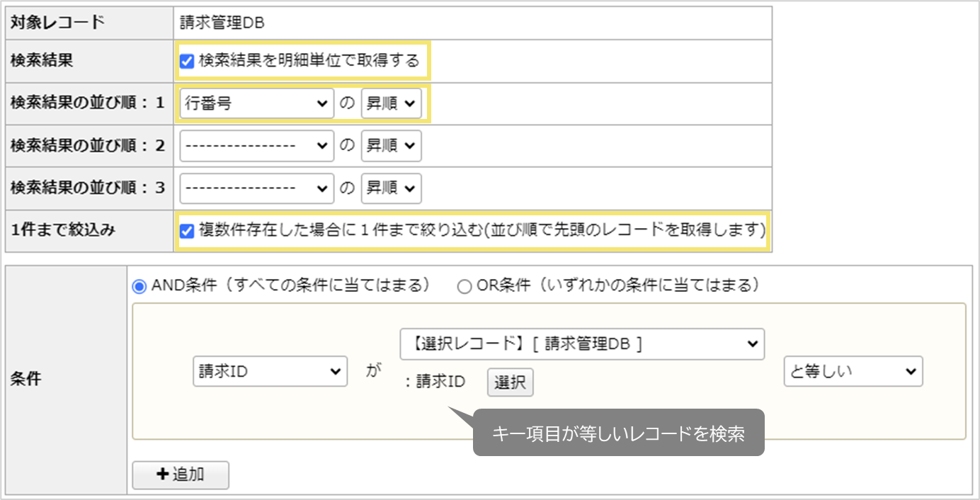Open 昇順 dropdown for 検索結果の並び順：1
The image size is (980, 500).
tap(391, 103)
